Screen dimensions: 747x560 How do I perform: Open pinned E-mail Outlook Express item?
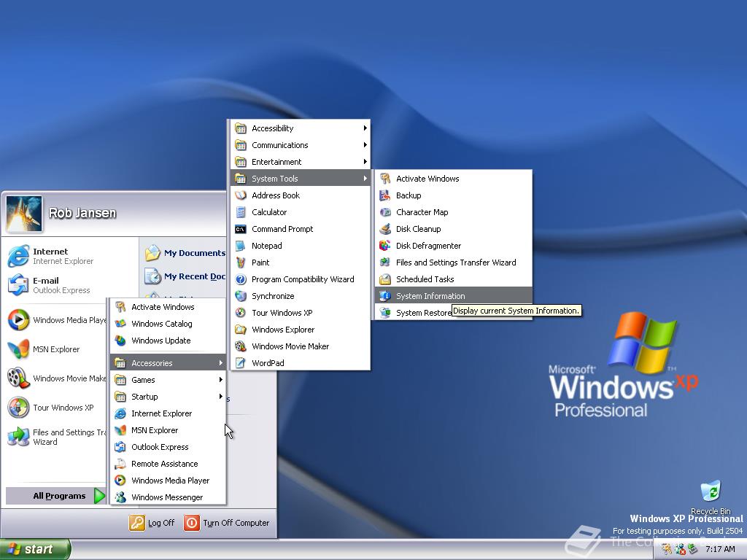coord(71,285)
